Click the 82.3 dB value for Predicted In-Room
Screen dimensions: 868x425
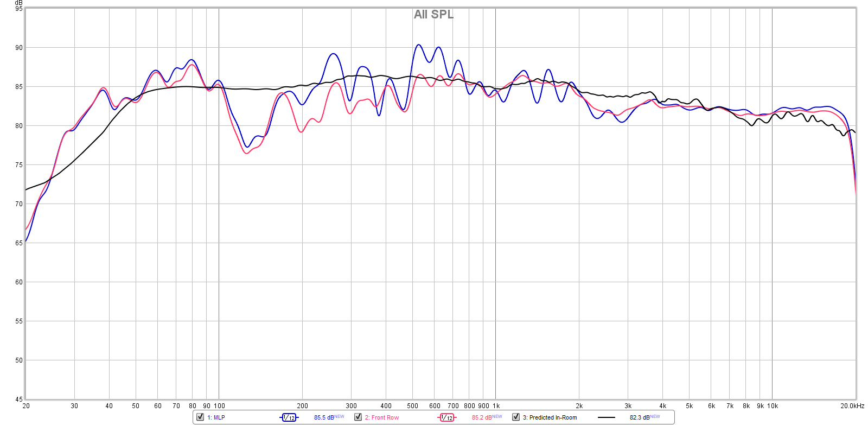[640, 417]
